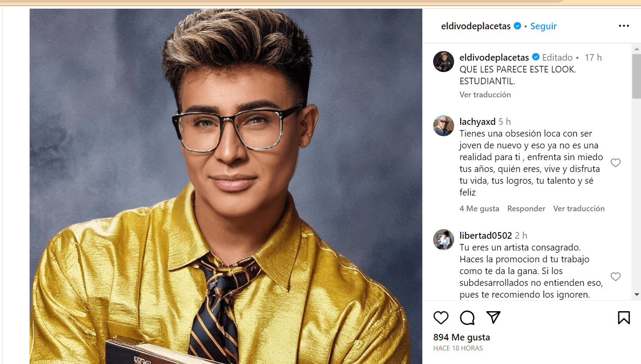
Task: Open eldivodeplacetas username in header
Action: point(476,26)
